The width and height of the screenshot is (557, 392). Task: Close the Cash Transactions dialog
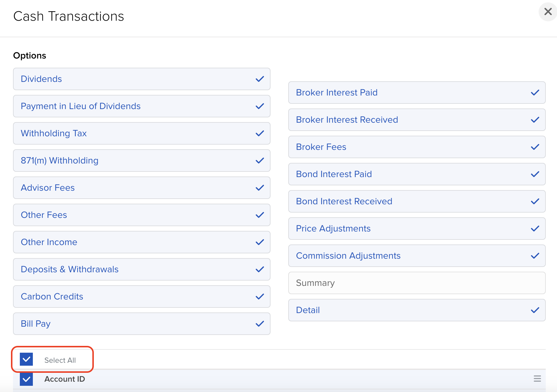548,12
